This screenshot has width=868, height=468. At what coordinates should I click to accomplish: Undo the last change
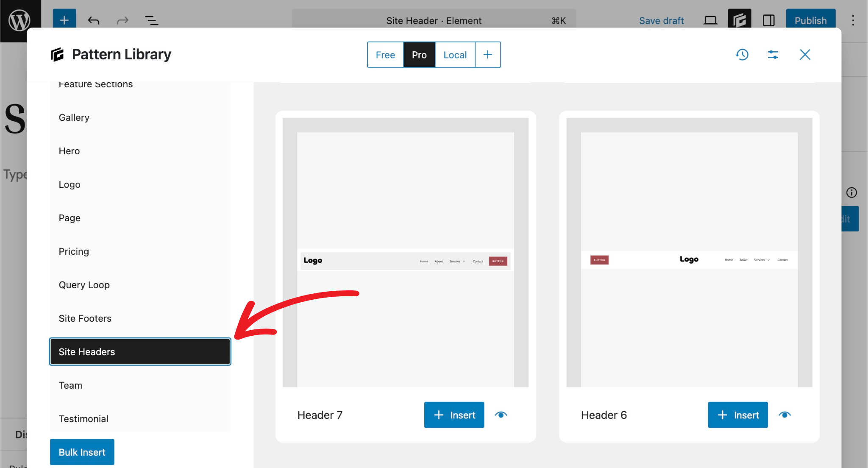93,20
